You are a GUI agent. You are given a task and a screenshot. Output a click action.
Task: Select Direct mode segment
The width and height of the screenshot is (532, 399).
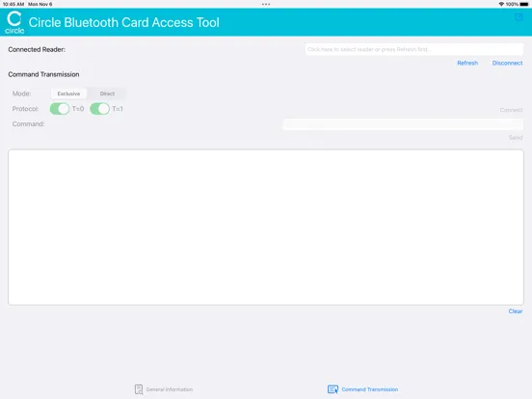click(107, 93)
